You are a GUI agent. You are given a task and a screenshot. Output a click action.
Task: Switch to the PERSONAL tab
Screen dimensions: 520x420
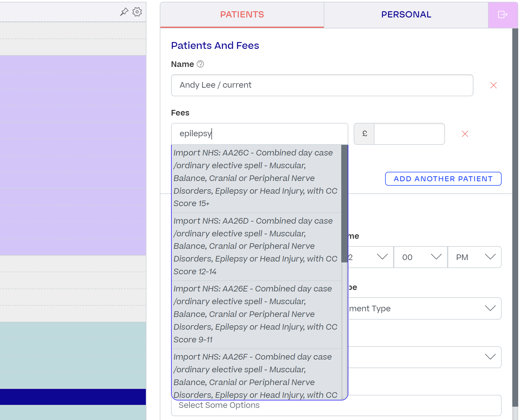[406, 15]
